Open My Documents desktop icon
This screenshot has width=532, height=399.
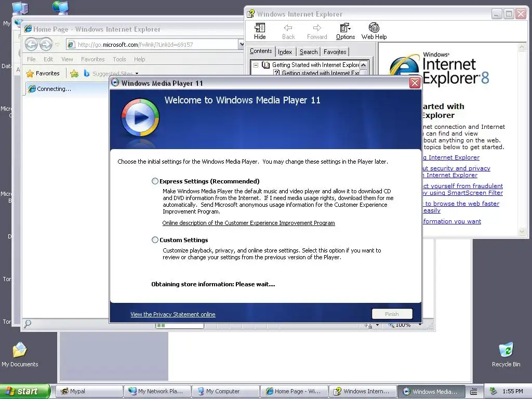coord(20,355)
